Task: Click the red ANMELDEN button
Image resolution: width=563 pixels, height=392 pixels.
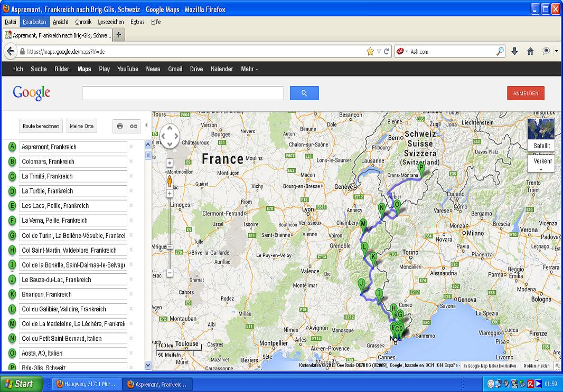Action: [x=526, y=93]
